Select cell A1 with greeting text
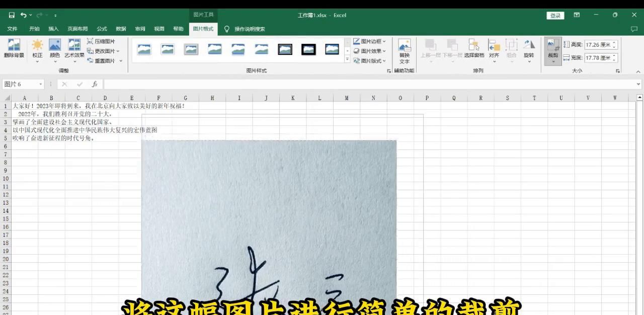The width and height of the screenshot is (644, 315). click(x=24, y=106)
